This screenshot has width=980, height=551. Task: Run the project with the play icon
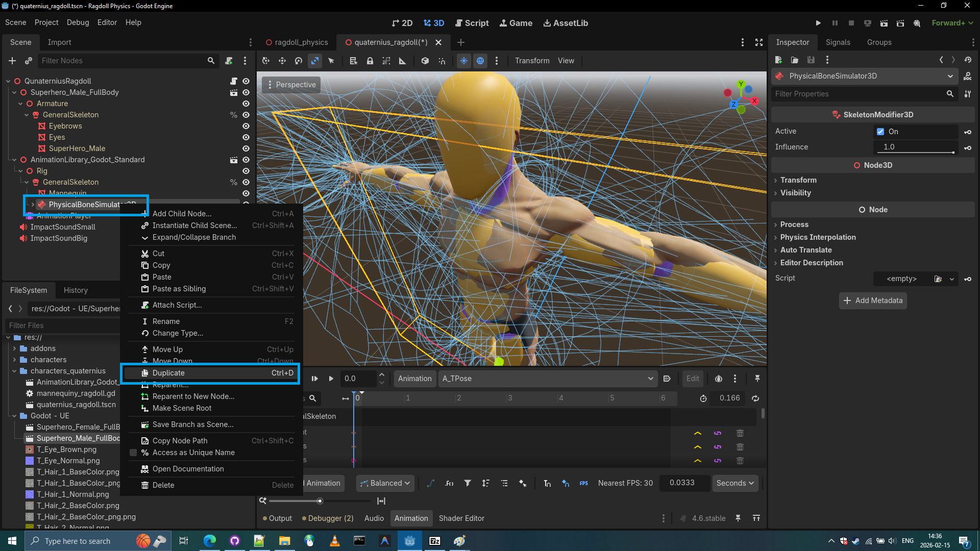coord(818,23)
